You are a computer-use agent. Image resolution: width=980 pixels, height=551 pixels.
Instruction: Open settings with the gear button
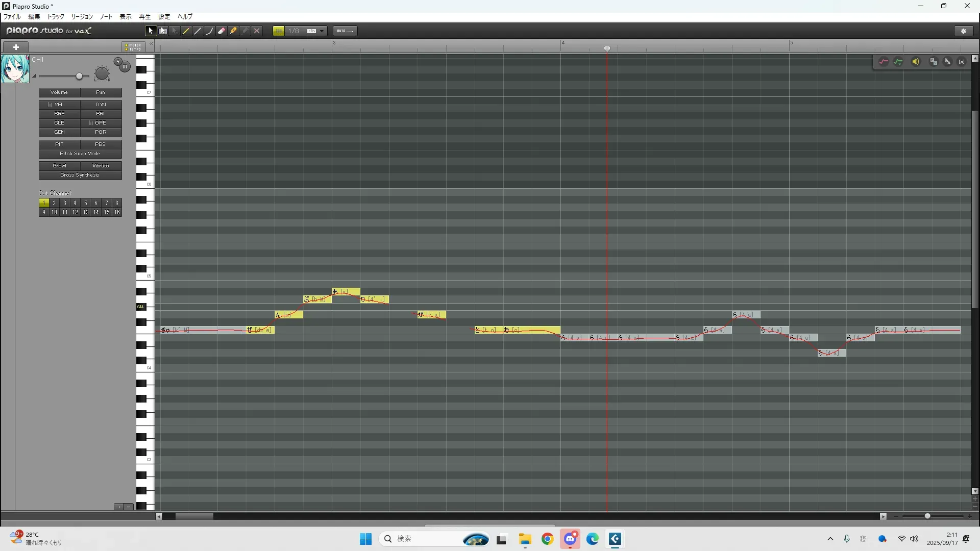(964, 31)
